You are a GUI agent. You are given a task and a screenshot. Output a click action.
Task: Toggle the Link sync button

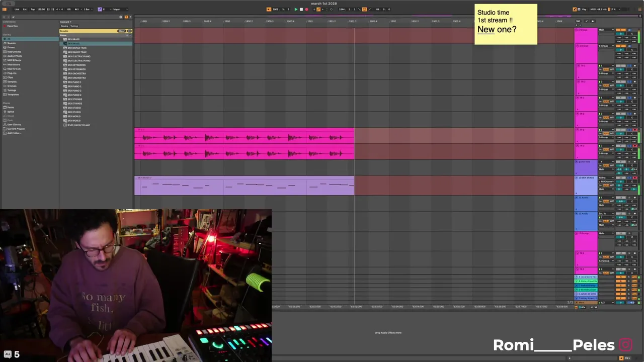(x=17, y=9)
